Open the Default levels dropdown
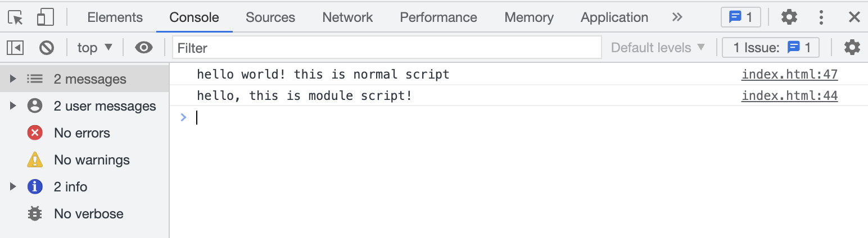 pyautogui.click(x=658, y=48)
